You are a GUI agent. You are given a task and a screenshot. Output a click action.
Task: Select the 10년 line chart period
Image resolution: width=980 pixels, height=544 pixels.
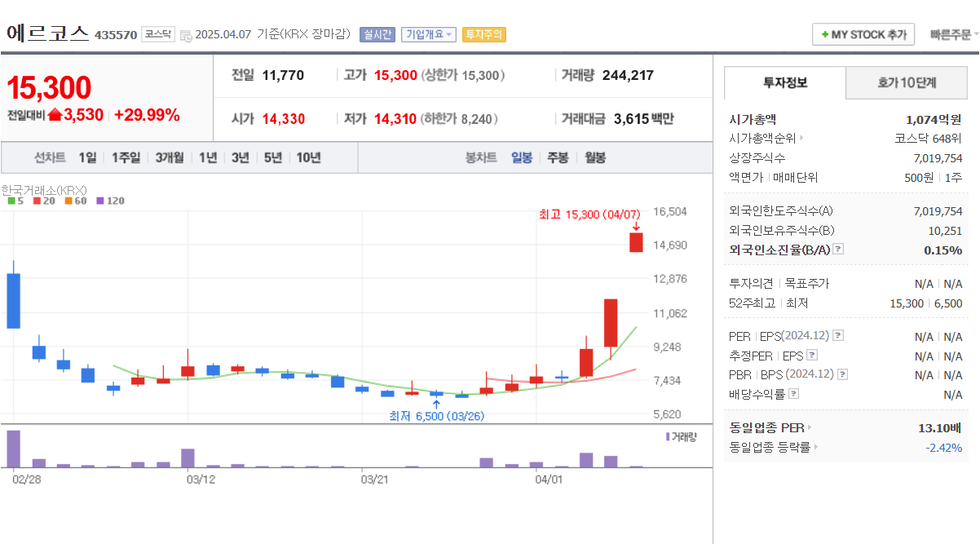(308, 157)
